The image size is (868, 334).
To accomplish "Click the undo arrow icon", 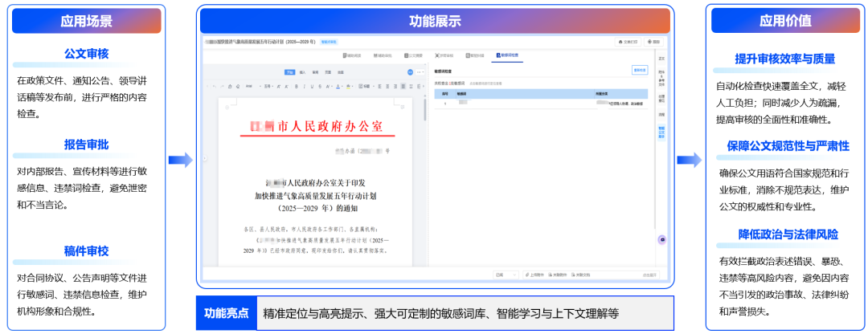I will pyautogui.click(x=215, y=86).
